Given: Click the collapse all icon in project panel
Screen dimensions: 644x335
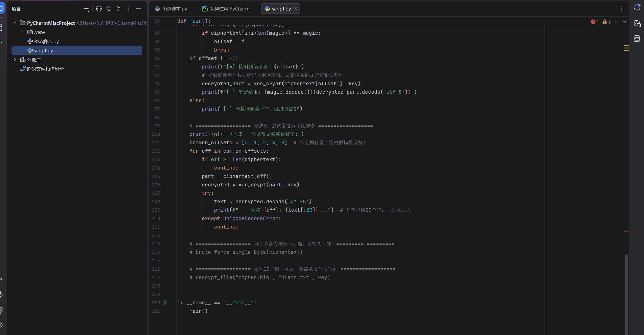Looking at the screenshot, I should pos(119,9).
